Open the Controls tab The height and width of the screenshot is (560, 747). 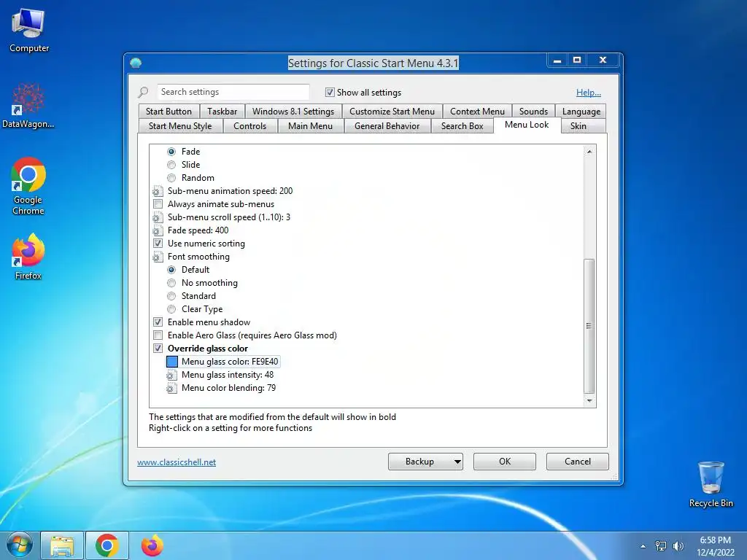tap(249, 126)
